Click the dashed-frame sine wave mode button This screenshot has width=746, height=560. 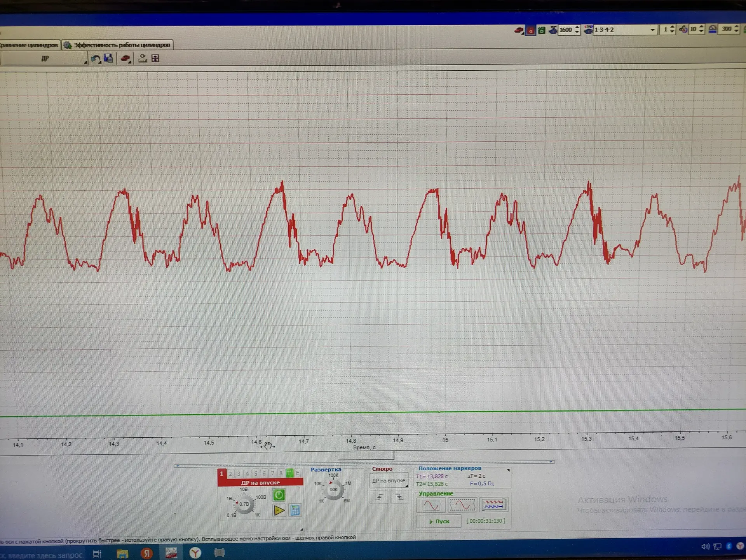tap(462, 505)
